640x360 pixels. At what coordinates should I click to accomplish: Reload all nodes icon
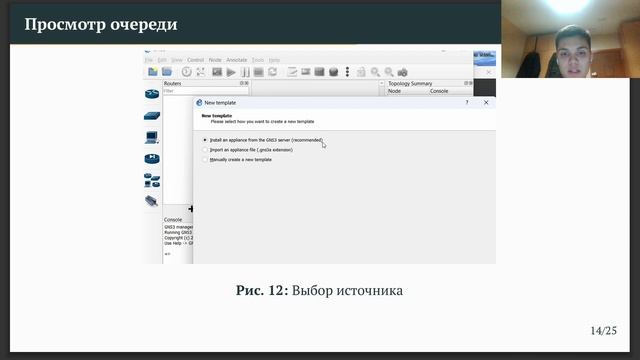click(x=272, y=72)
